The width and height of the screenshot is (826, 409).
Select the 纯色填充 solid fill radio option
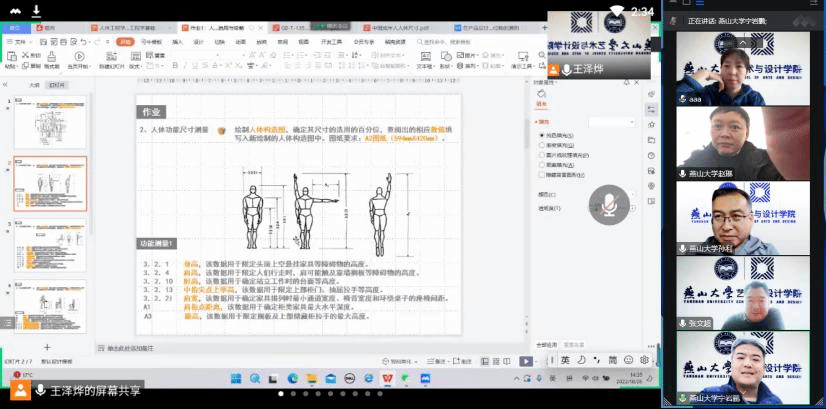coord(543,134)
